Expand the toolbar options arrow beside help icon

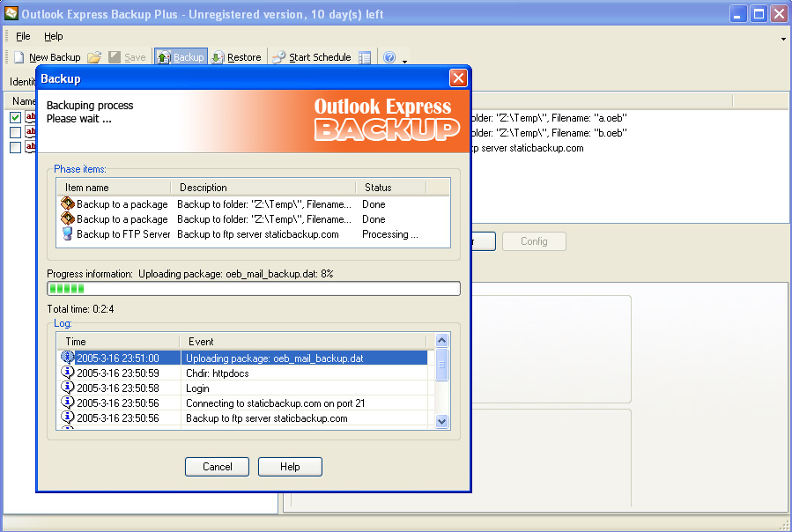pyautogui.click(x=404, y=61)
